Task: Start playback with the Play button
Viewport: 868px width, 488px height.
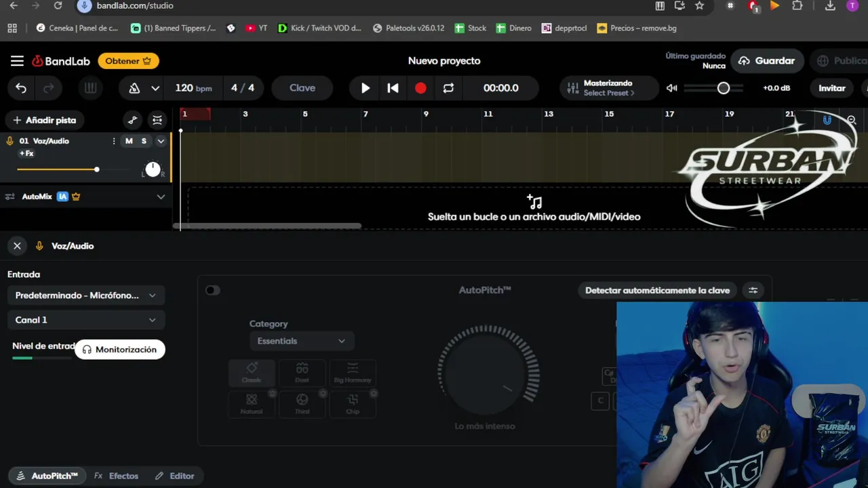Action: (365, 88)
